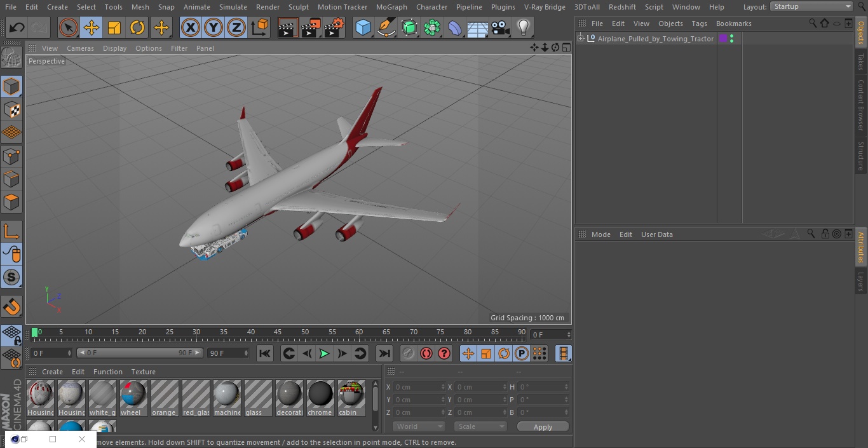This screenshot has width=868, height=448.
Task: Click timeline frame 45 marker
Action: [x=278, y=332]
